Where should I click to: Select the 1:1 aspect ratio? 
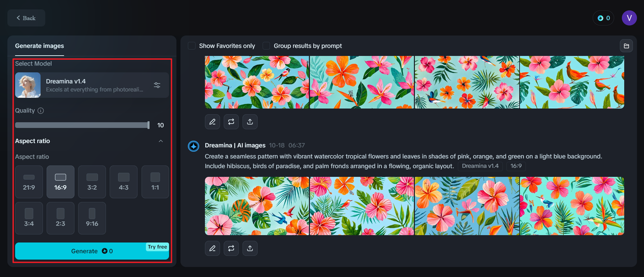click(155, 181)
